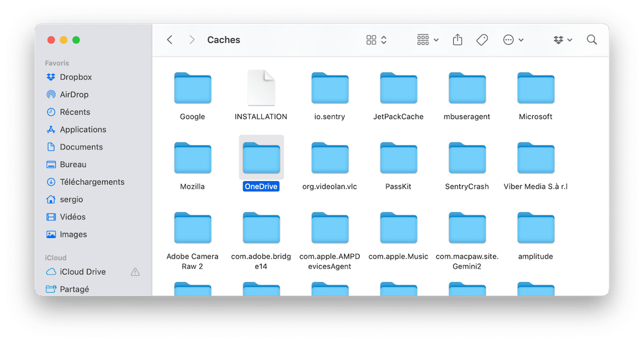The width and height of the screenshot is (644, 342).
Task: Zoom the Finder window with green button
Action: (76, 40)
